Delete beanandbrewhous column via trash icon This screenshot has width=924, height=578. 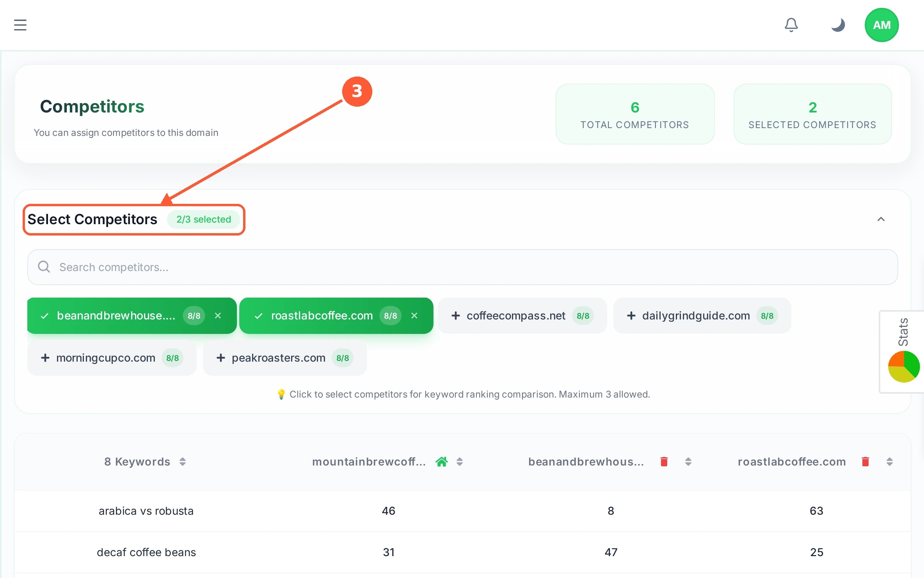click(x=664, y=462)
